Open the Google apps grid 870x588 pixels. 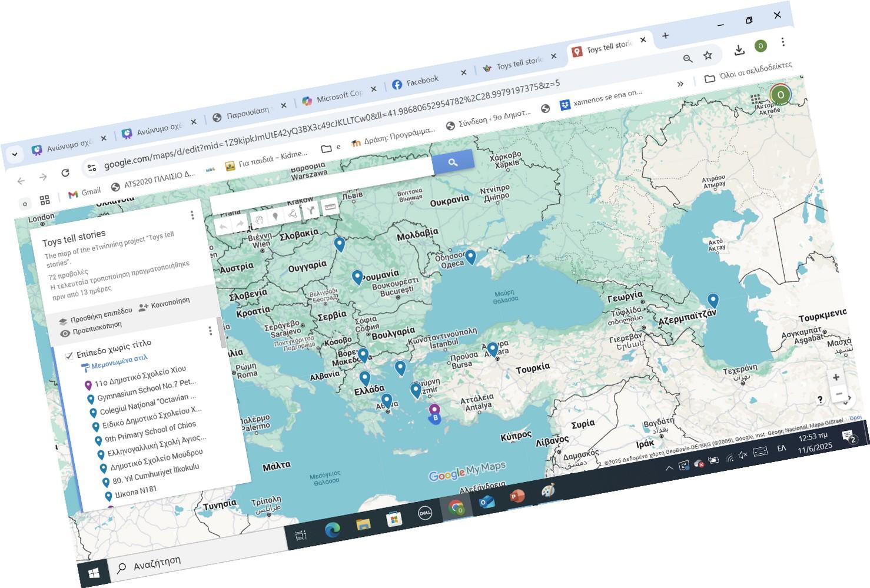pyautogui.click(x=756, y=99)
